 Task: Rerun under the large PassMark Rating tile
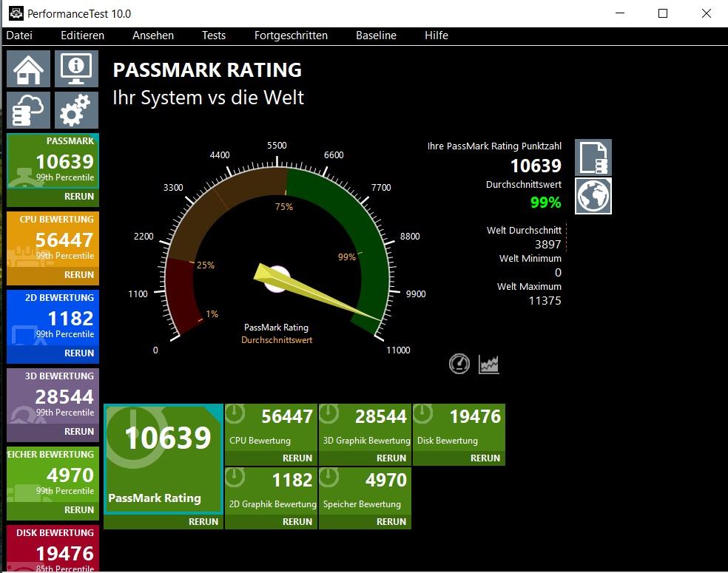click(203, 521)
